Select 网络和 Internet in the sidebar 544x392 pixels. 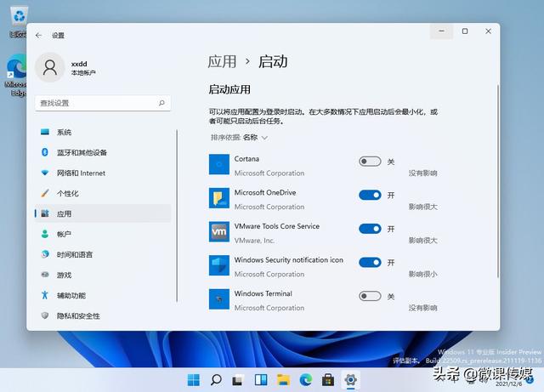pos(103,173)
